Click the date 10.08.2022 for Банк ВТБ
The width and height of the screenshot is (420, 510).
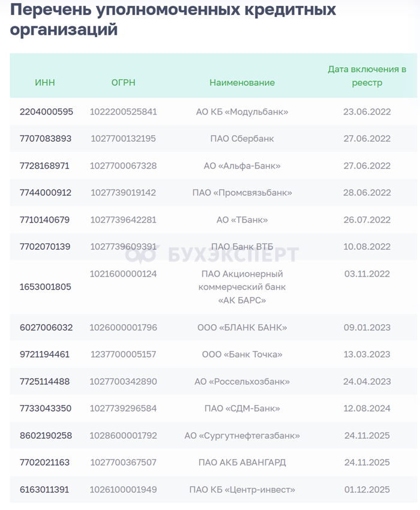tap(367, 247)
